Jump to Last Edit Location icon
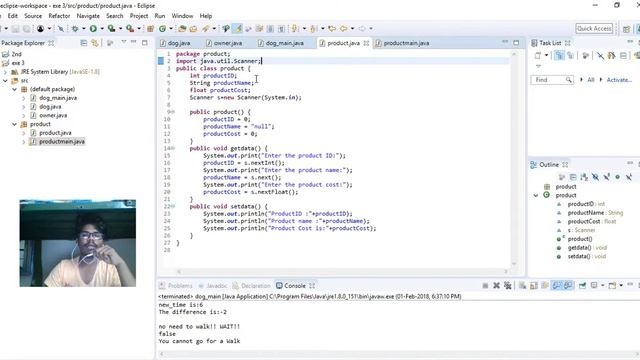This screenshot has height=360, width=640. (x=332, y=29)
